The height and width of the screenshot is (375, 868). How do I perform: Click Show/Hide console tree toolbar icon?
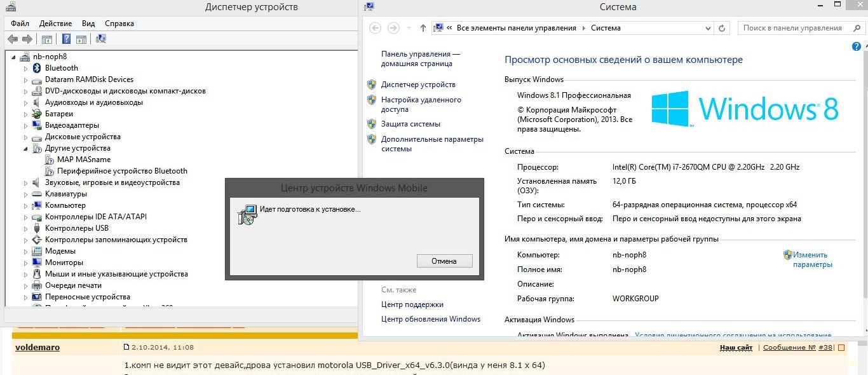[x=46, y=39]
